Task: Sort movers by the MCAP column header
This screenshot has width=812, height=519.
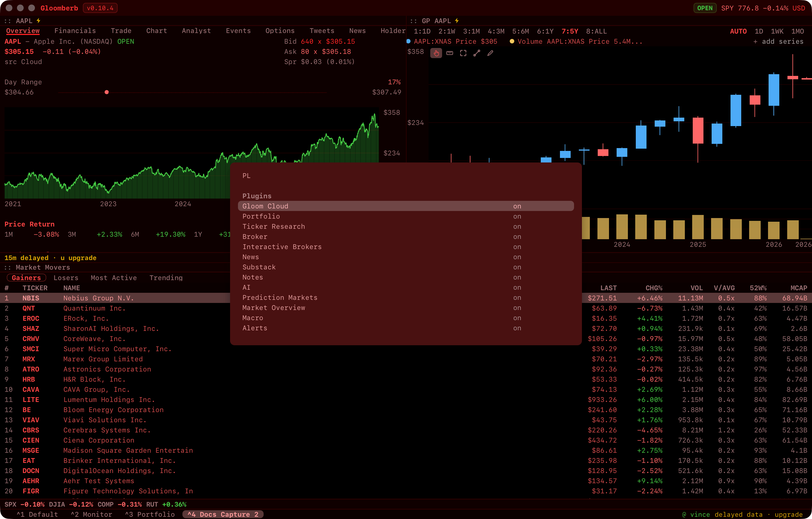Action: pos(798,288)
